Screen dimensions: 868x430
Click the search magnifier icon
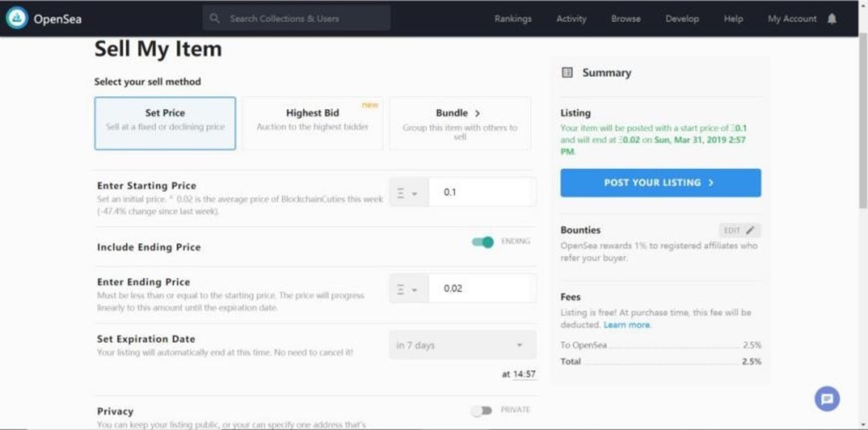(215, 19)
